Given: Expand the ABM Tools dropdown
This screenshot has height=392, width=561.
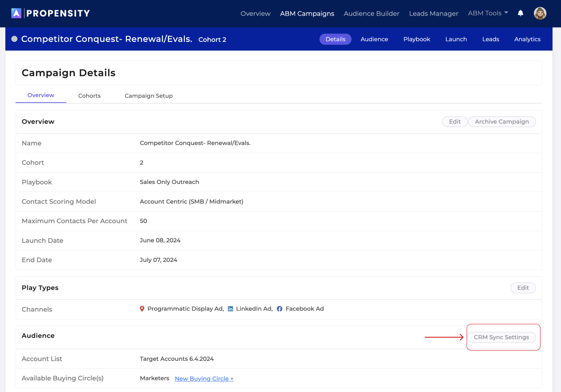Looking at the screenshot, I should pos(487,13).
